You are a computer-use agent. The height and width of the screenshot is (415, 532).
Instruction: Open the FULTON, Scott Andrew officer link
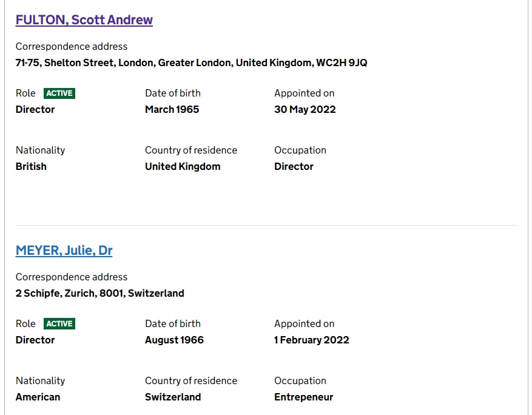click(x=84, y=20)
